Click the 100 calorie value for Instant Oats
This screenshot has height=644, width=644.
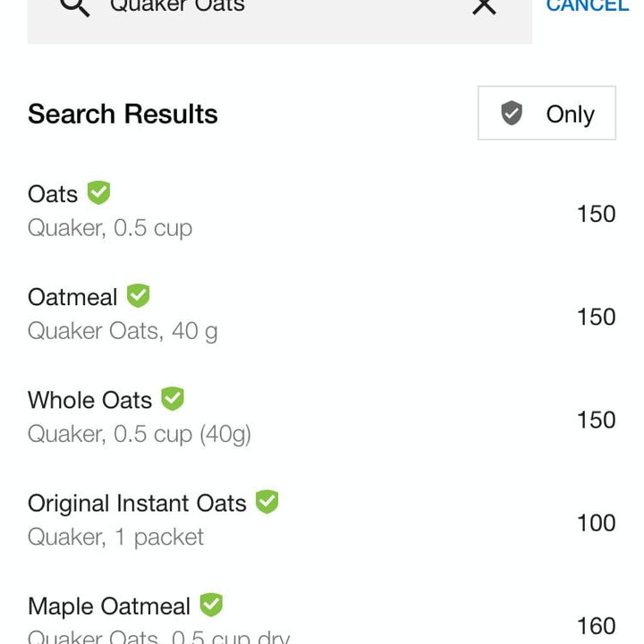596,522
